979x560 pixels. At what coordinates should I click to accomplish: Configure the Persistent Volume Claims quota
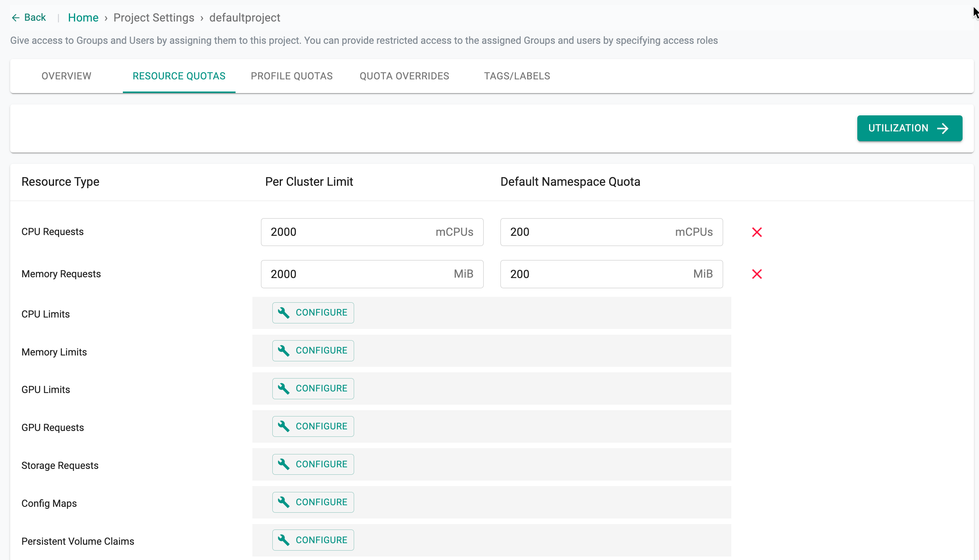[x=313, y=540]
